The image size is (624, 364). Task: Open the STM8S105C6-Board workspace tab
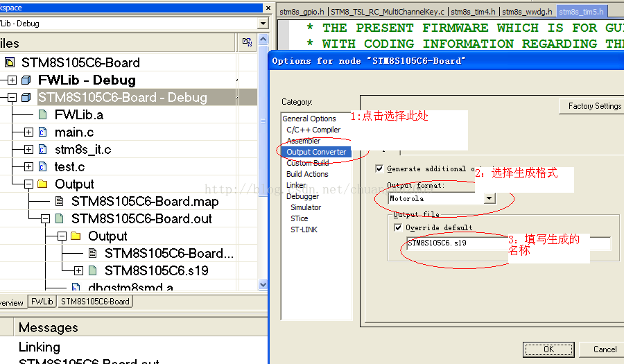click(x=95, y=302)
